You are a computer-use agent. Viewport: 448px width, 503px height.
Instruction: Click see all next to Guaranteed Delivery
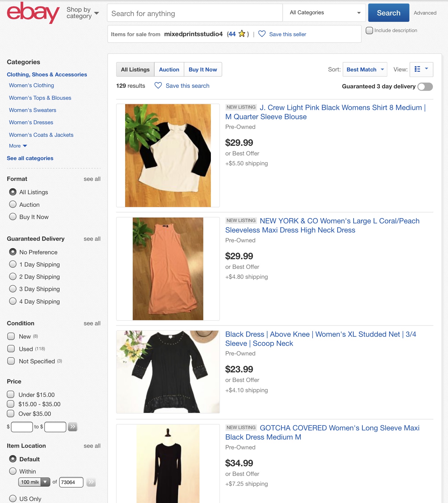point(92,239)
